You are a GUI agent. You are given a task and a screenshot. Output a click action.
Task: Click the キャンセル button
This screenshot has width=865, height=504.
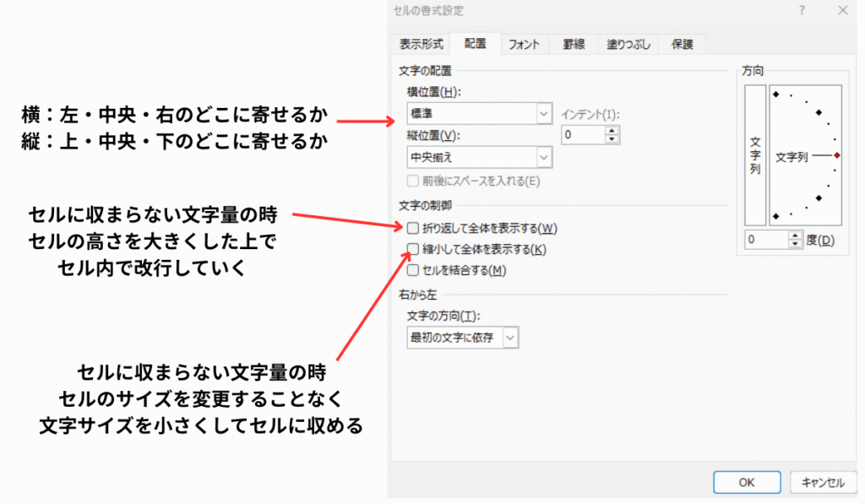(818, 482)
